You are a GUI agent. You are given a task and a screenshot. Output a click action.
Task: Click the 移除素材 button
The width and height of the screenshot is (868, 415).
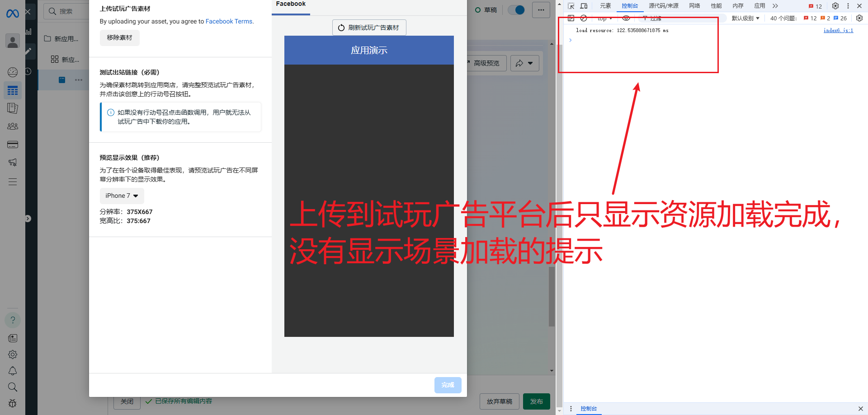point(120,38)
